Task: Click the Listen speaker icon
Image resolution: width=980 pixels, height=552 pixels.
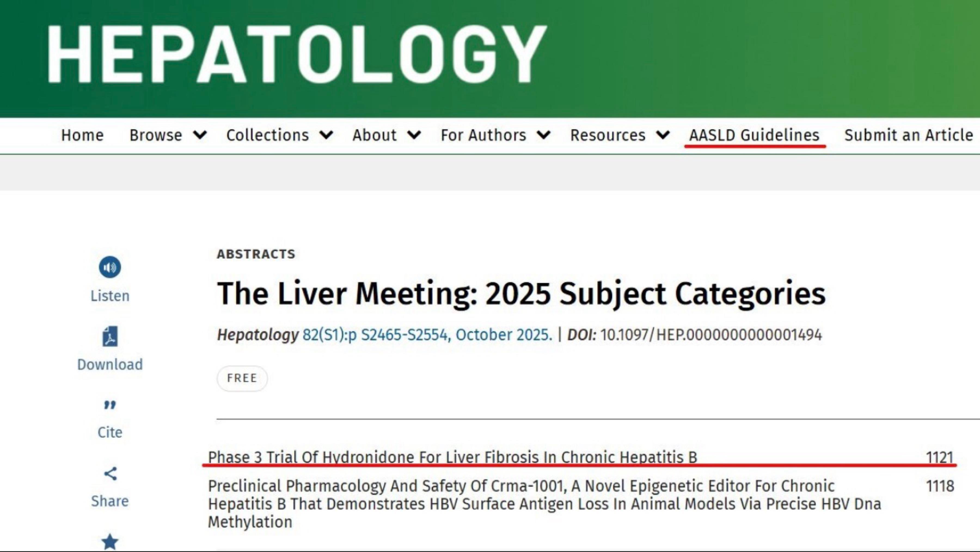Action: [x=110, y=267]
